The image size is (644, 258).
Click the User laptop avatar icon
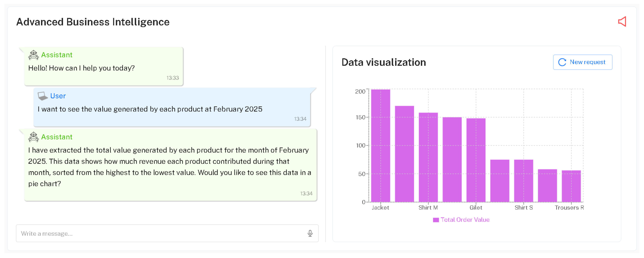(x=42, y=96)
